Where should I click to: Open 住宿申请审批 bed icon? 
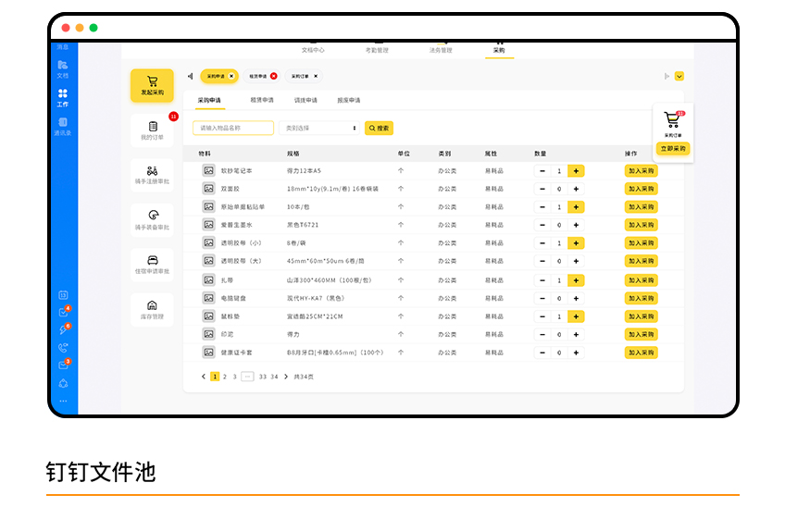tap(152, 264)
